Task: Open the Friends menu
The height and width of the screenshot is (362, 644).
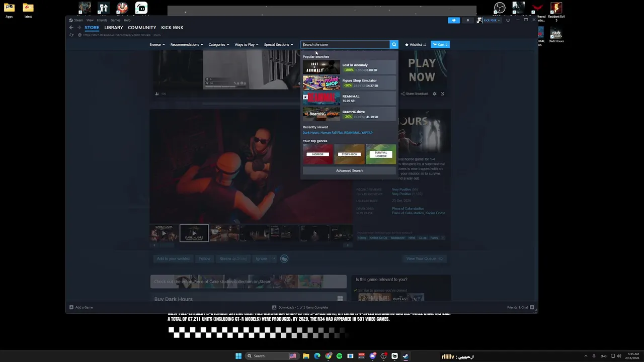Action: 102,20
